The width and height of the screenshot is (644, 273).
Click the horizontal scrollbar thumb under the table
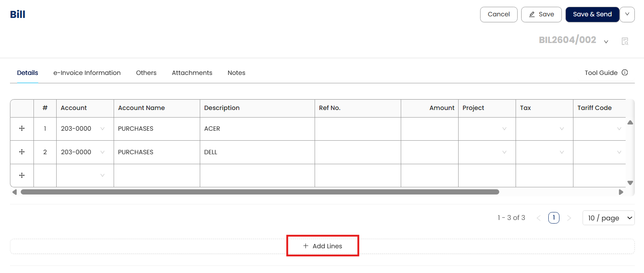[x=260, y=192]
